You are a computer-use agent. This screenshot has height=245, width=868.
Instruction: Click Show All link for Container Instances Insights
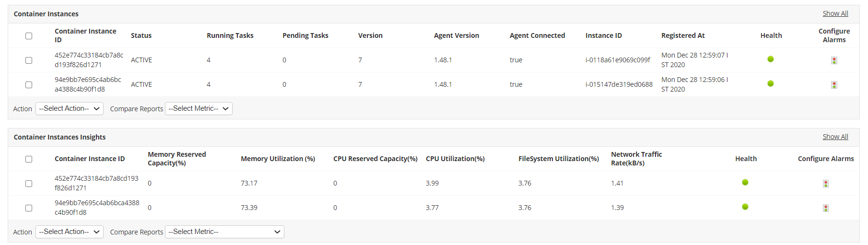pyautogui.click(x=835, y=137)
